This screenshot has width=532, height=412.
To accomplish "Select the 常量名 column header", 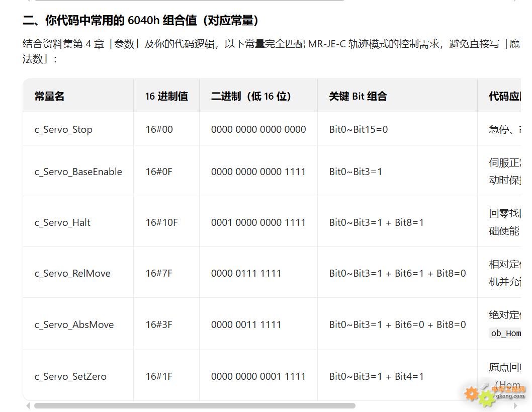I will click(49, 96).
